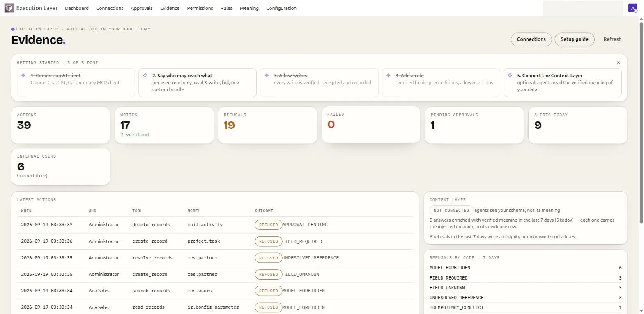Open the search_records res.users row
The height and width of the screenshot is (314, 644).
[x=215, y=291]
